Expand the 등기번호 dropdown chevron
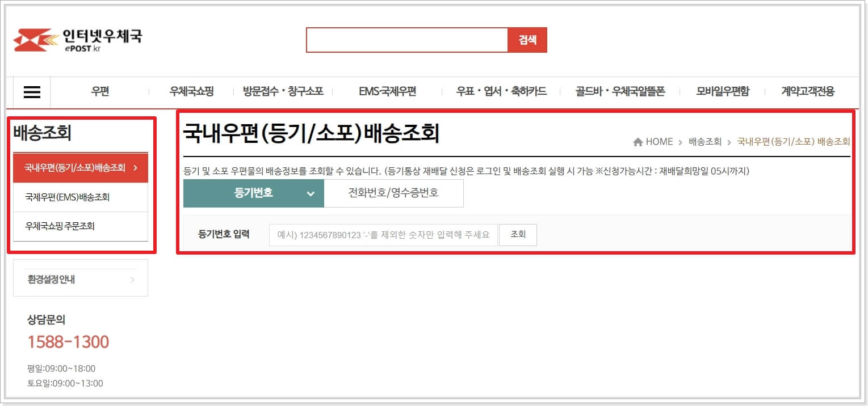The width and height of the screenshot is (868, 406). [310, 193]
